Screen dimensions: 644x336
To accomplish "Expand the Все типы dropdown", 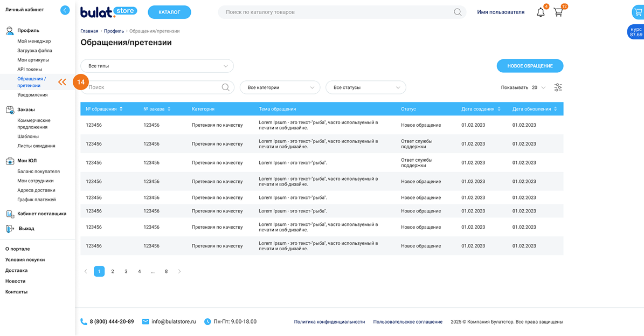I will click(x=157, y=66).
